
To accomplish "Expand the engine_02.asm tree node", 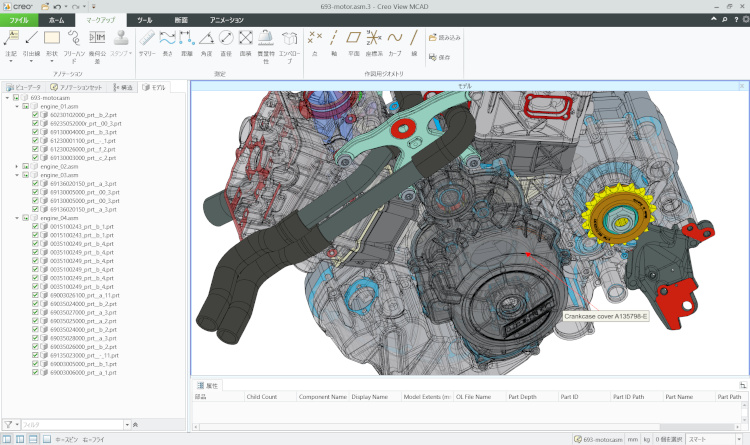I will pos(16,167).
